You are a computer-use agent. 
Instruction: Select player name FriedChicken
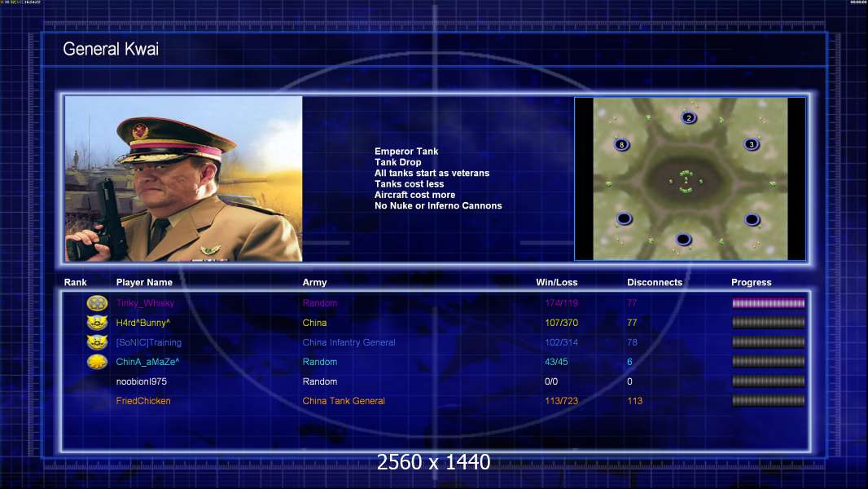pyautogui.click(x=142, y=400)
